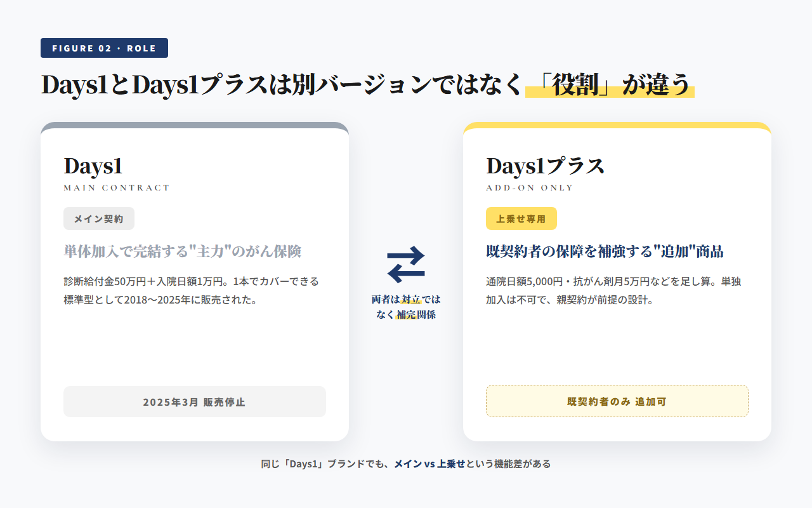Image resolution: width=812 pixels, height=508 pixels.
Task: Select the MAIN CONTRACT label
Action: [116, 187]
